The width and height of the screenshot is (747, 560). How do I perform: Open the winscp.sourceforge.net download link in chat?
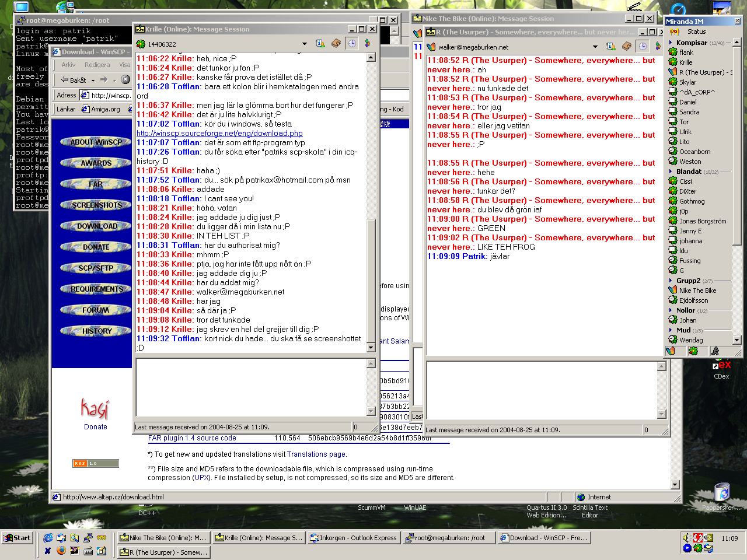219,133
